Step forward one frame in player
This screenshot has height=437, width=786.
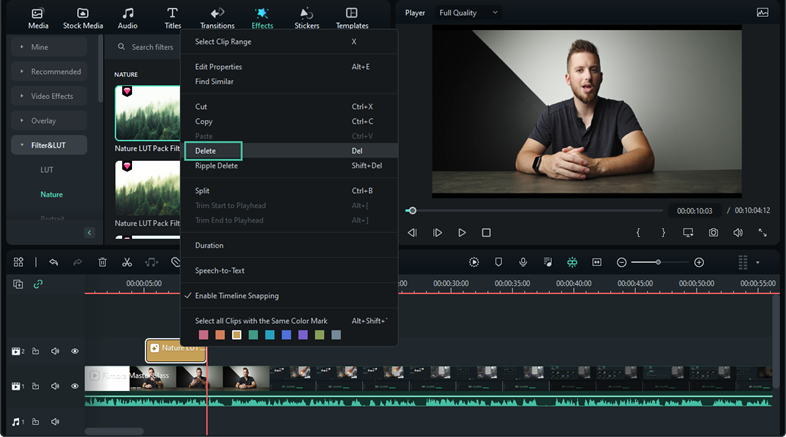click(x=437, y=233)
